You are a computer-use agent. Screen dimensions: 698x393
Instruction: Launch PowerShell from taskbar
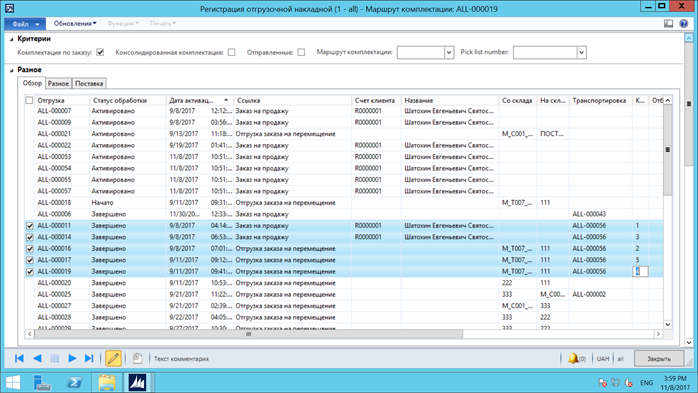pos(74,382)
